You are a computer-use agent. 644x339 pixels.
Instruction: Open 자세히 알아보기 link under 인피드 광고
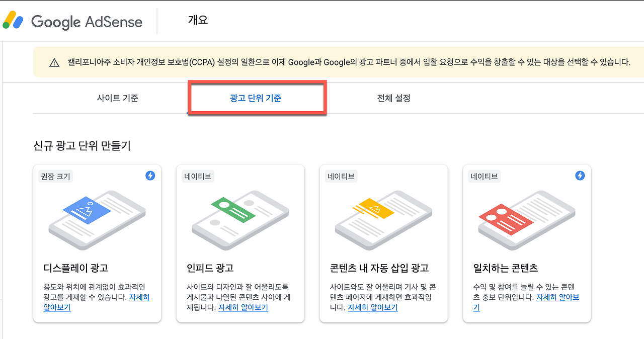pyautogui.click(x=243, y=307)
